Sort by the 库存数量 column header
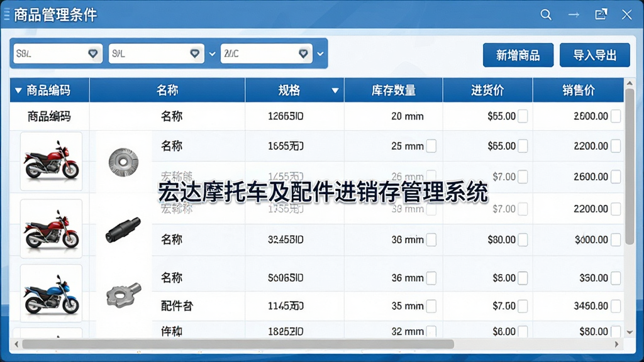This screenshot has height=362, width=644. pos(394,90)
